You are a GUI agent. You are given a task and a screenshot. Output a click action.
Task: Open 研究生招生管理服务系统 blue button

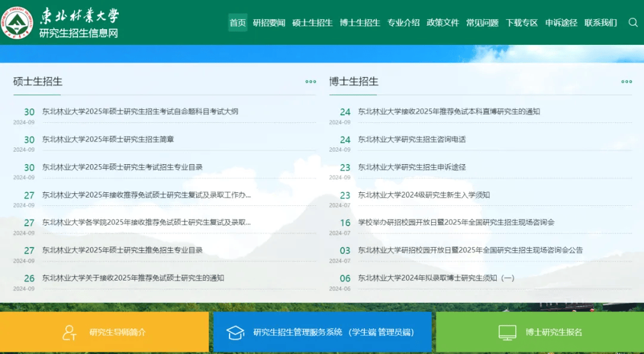coord(323,332)
